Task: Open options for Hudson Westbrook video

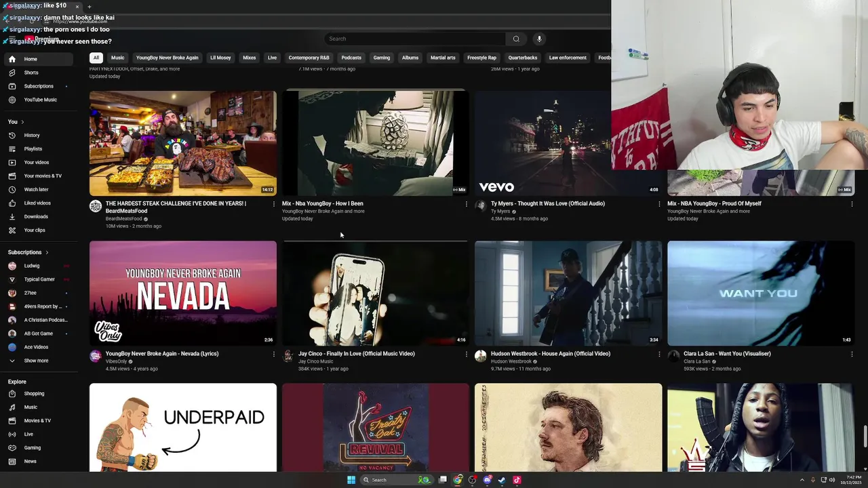Action: [658, 354]
